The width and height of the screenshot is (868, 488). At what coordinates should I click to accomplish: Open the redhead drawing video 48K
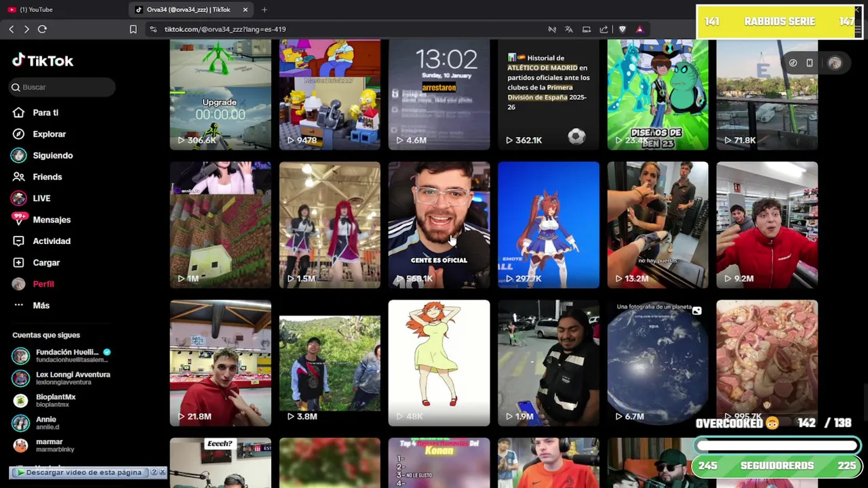(439, 363)
